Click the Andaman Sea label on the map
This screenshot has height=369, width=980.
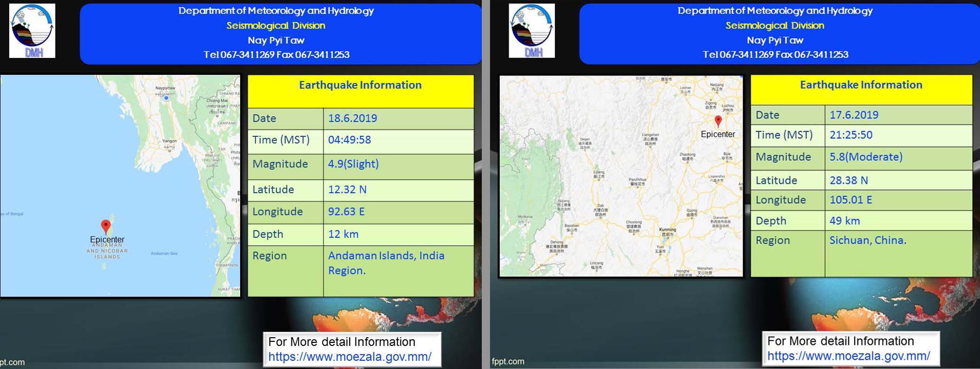[164, 253]
